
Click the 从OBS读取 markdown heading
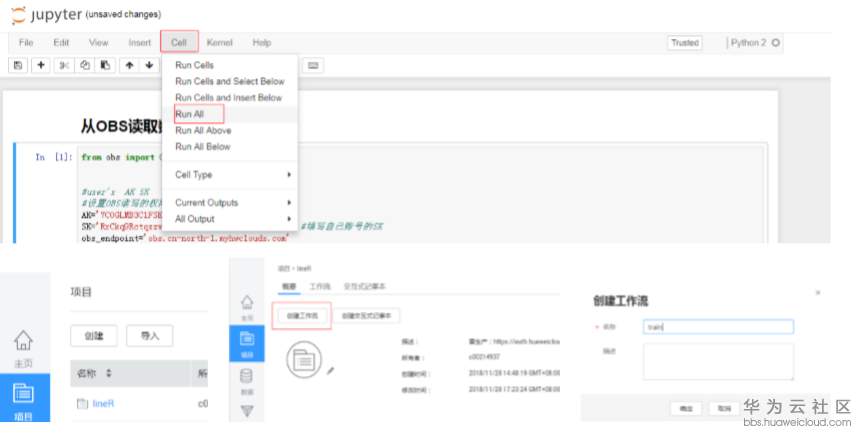(x=121, y=126)
